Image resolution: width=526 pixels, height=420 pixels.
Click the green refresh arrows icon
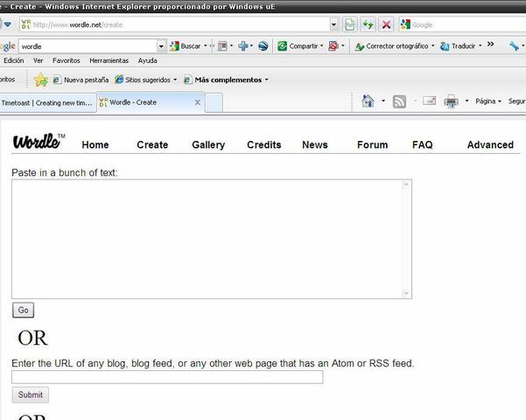(x=368, y=24)
